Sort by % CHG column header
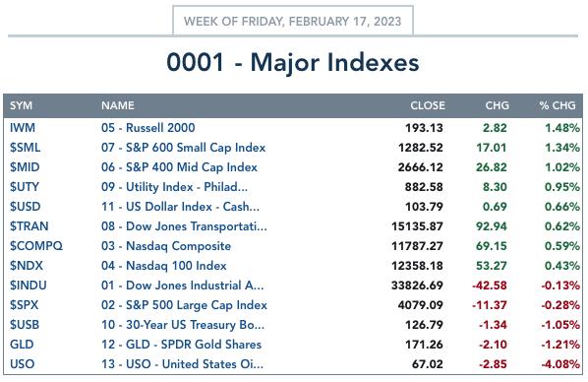The image size is (588, 382). coord(558,105)
